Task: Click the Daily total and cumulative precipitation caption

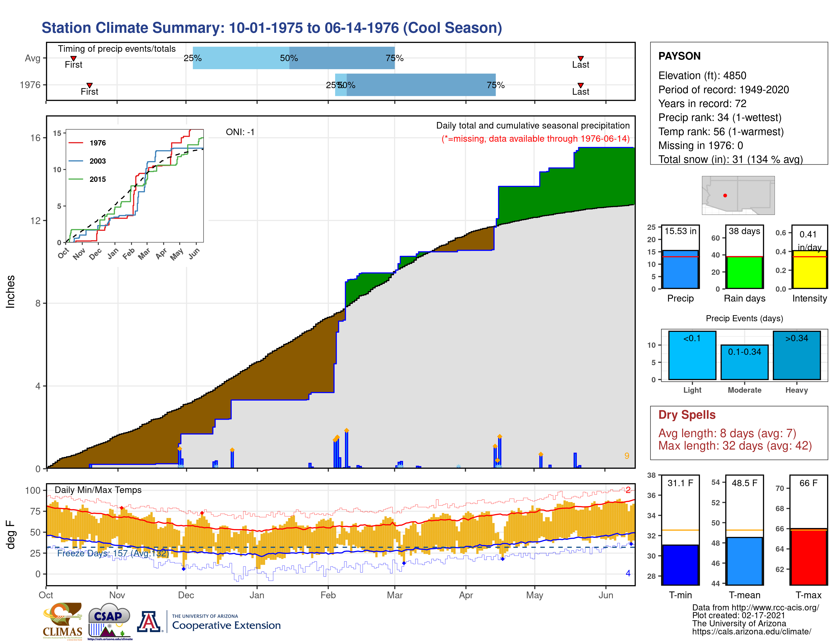Action: point(533,126)
